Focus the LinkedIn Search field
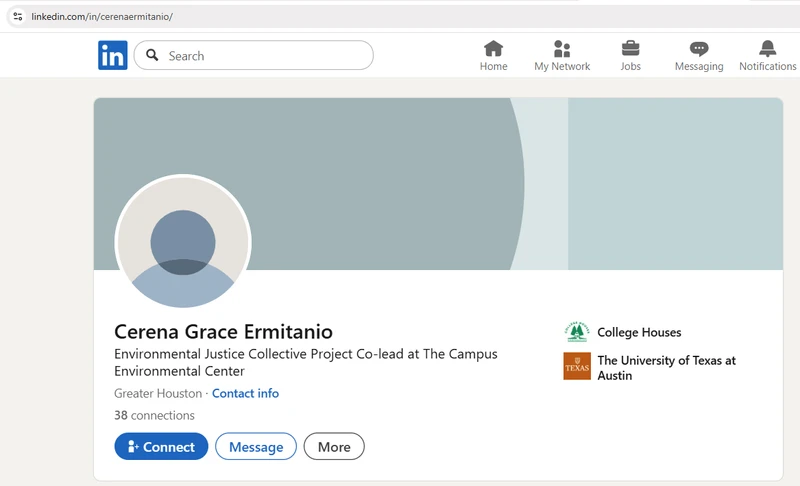The image size is (800, 486). [265, 56]
